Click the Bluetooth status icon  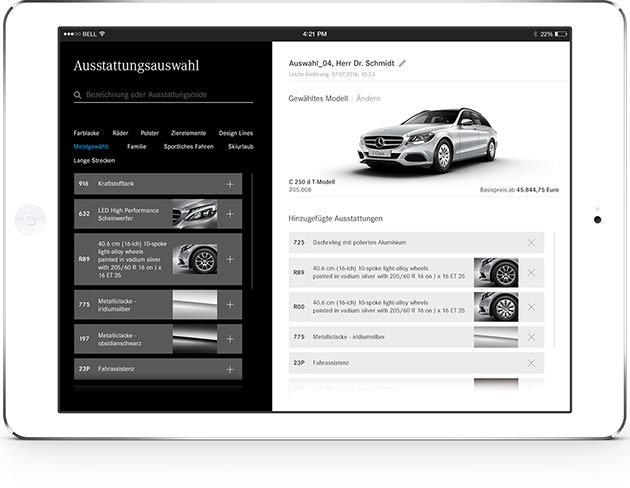coord(535,34)
